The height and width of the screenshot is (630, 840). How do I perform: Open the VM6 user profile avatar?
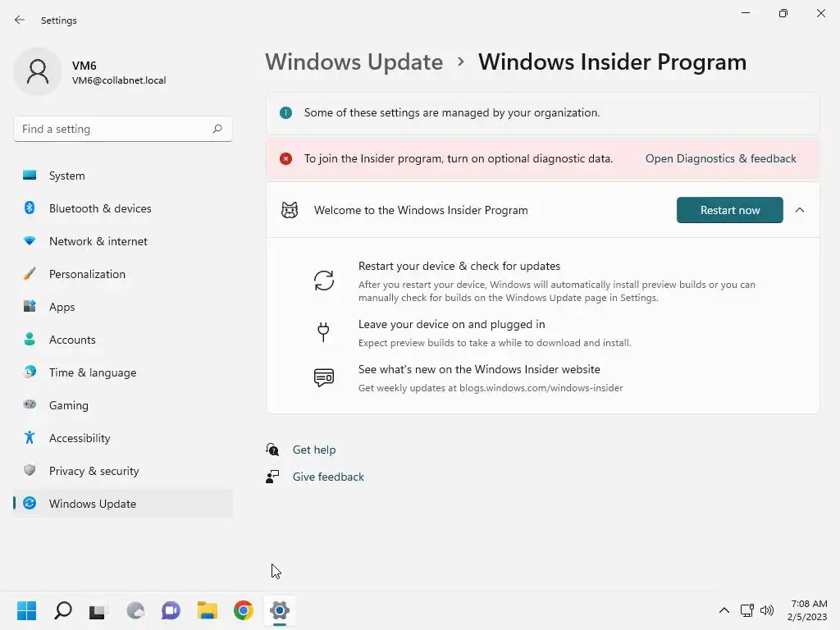click(x=38, y=71)
